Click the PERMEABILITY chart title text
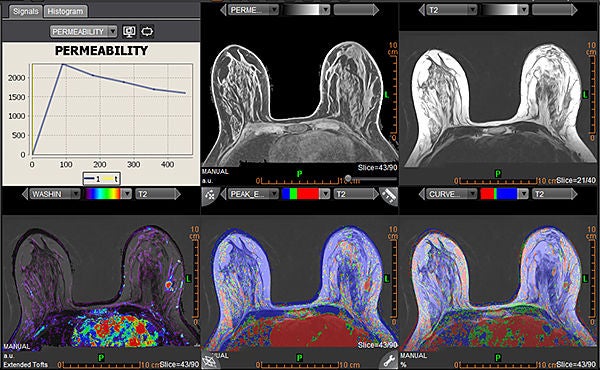Image resolution: width=600 pixels, height=370 pixels. (101, 51)
